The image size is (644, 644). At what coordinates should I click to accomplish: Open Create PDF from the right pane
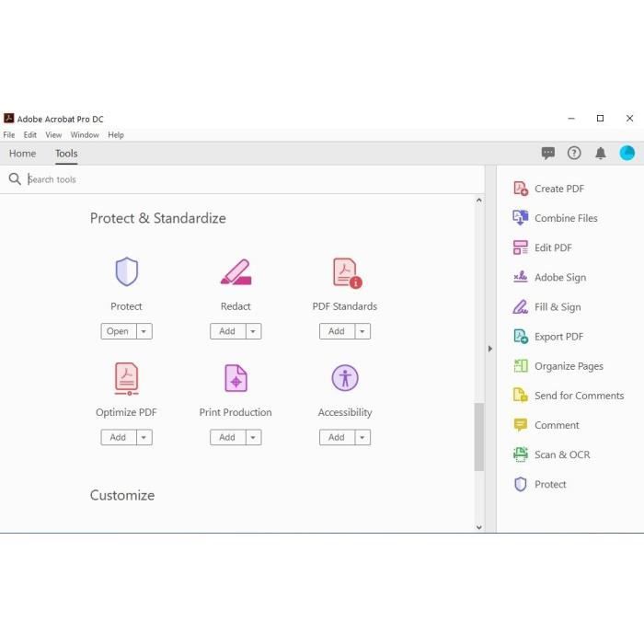548,189
